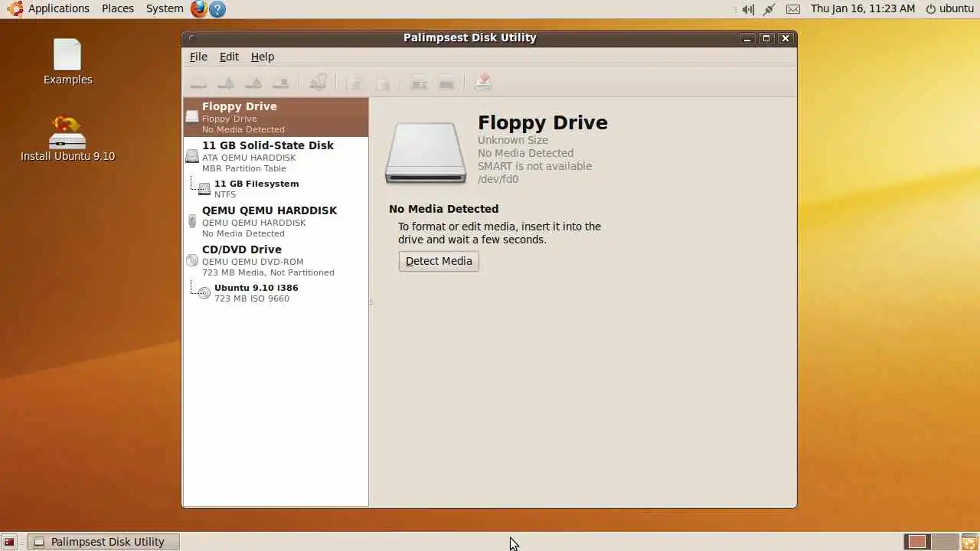980x551 pixels.
Task: Select the Ubuntu 9.10 i386 volume row
Action: tap(276, 293)
